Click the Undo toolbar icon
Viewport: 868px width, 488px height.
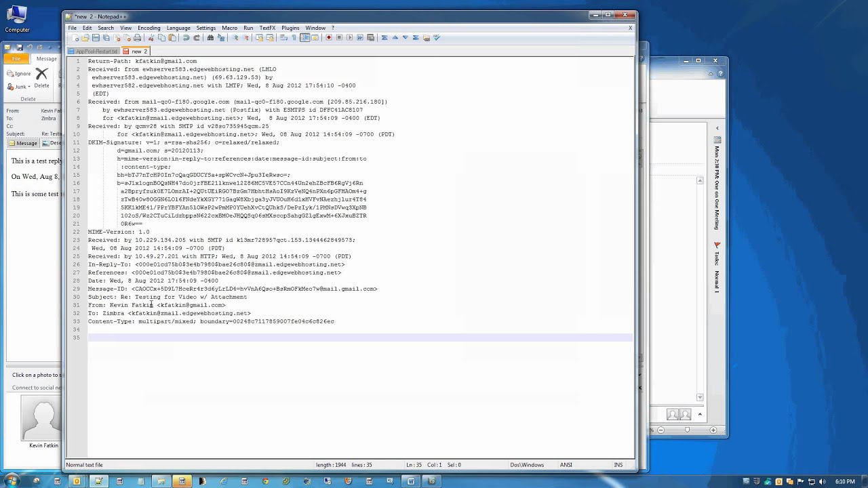(186, 37)
